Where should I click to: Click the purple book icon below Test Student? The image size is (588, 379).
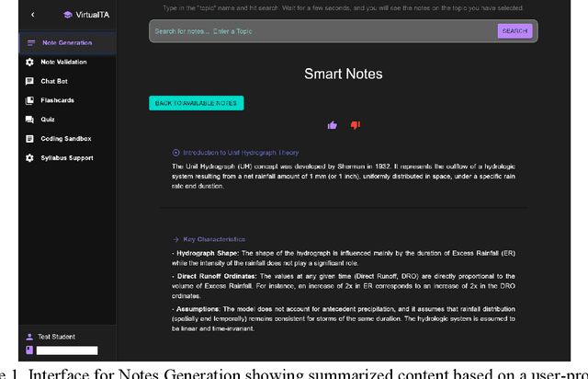[x=29, y=350]
